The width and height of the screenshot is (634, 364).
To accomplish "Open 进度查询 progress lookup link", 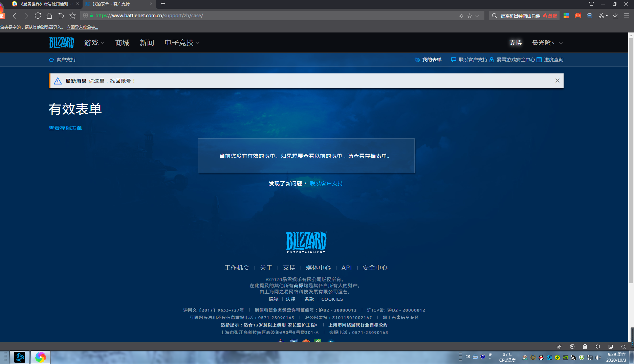I will coord(550,60).
